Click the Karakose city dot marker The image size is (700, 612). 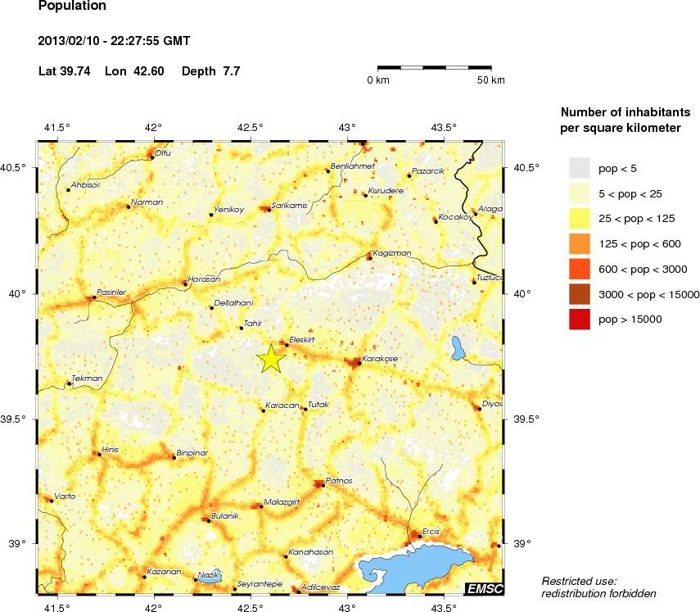pos(359,364)
